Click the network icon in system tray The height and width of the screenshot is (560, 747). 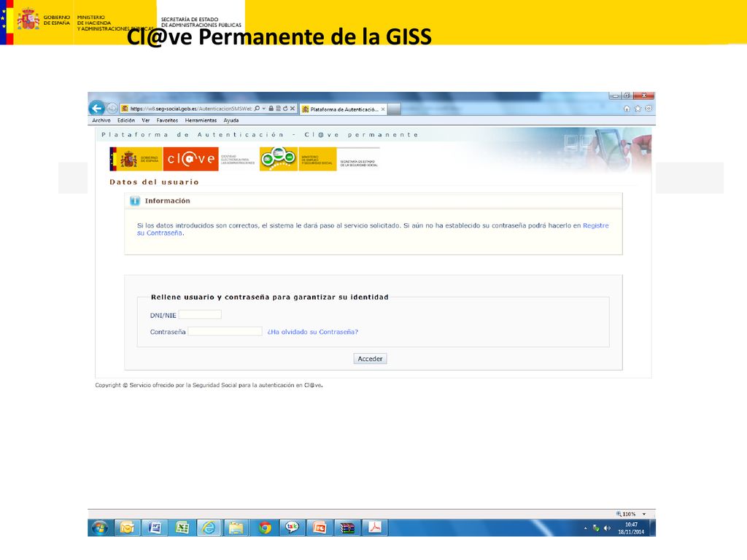tap(596, 528)
